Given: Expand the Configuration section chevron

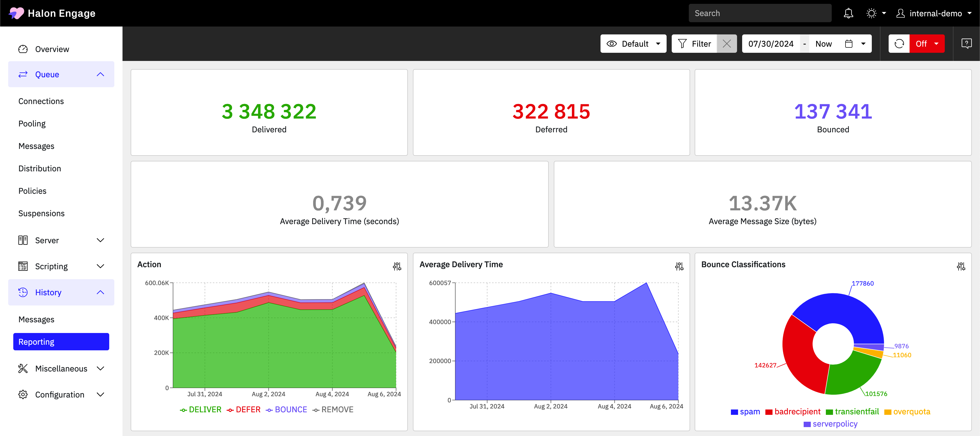Looking at the screenshot, I should pos(101,394).
